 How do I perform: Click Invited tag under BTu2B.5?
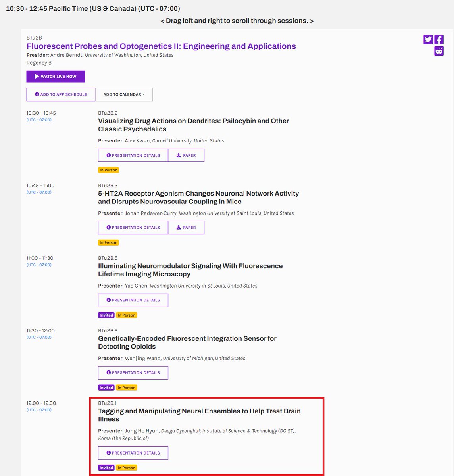(106, 315)
